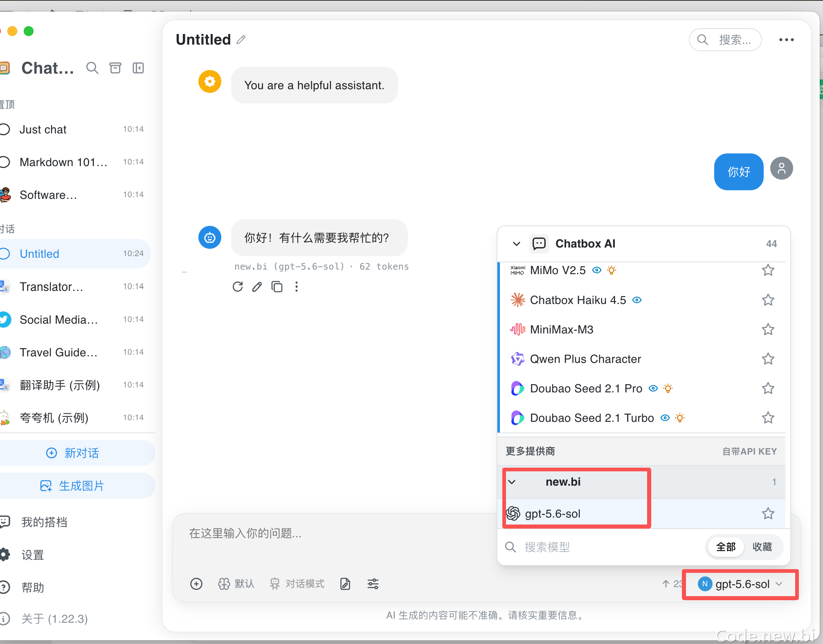Click the 你好 user message bubble

[739, 172]
